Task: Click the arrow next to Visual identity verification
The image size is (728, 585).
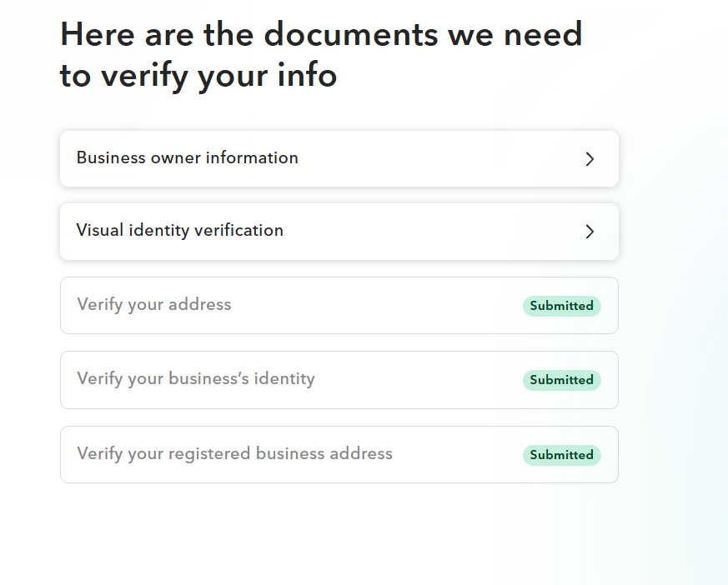Action: [590, 232]
